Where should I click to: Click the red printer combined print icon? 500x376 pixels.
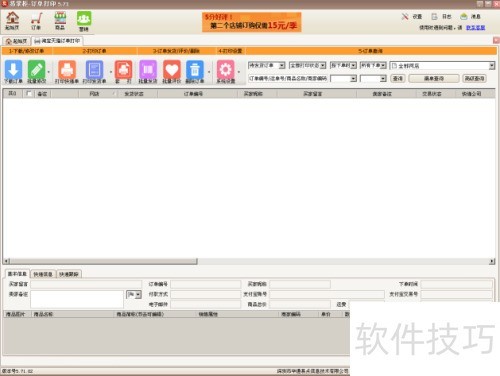point(123,71)
